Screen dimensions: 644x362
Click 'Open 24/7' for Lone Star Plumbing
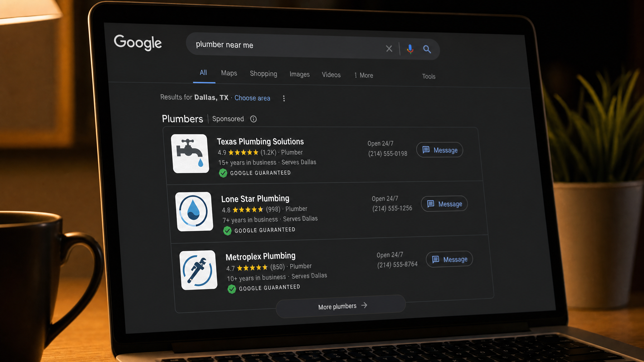coord(385,198)
